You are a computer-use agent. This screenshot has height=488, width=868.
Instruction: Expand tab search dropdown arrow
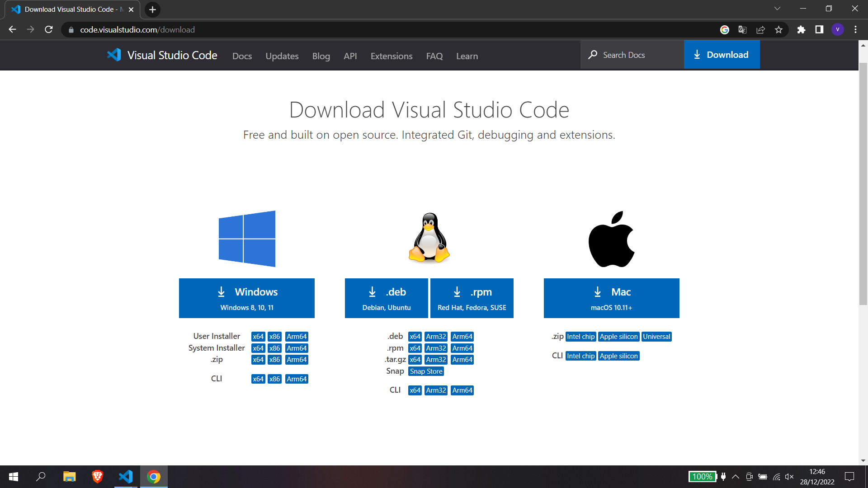pyautogui.click(x=777, y=9)
